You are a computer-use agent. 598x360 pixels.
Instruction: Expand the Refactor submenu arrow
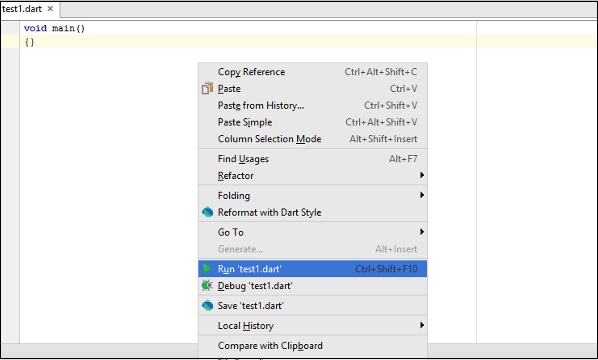click(422, 175)
